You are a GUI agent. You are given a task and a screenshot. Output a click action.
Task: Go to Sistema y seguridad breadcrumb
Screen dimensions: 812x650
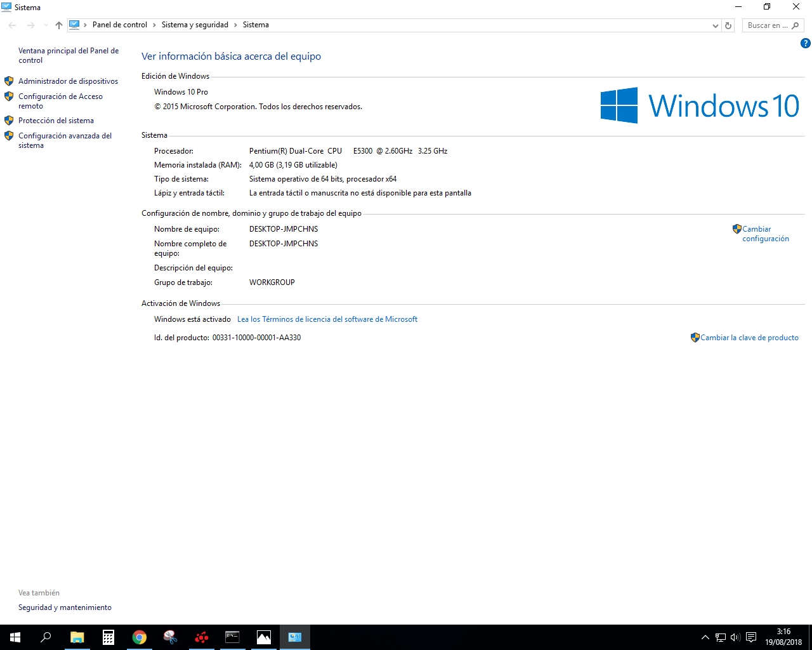195,25
